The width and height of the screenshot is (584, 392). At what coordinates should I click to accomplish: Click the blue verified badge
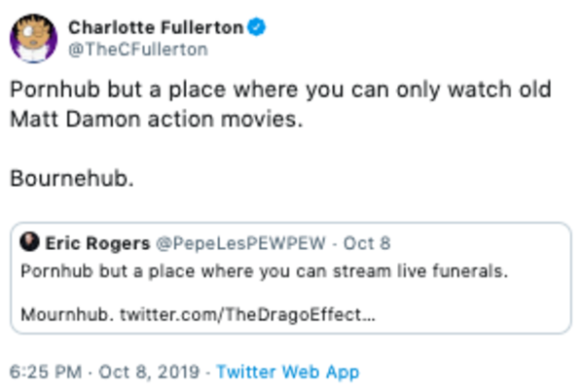click(x=253, y=28)
